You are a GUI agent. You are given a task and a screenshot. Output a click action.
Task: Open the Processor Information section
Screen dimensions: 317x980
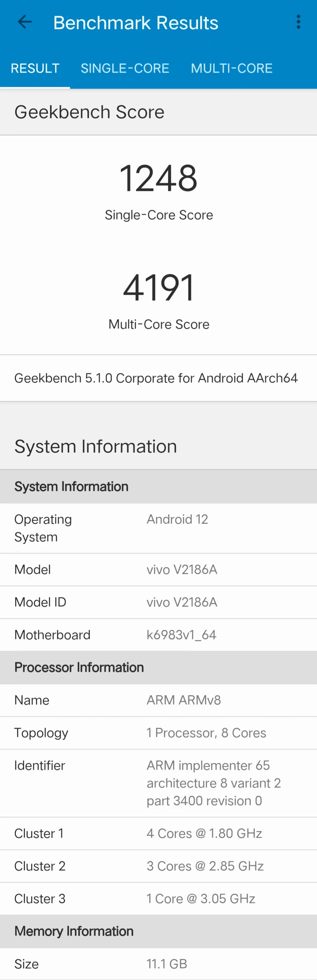pyautogui.click(x=79, y=667)
